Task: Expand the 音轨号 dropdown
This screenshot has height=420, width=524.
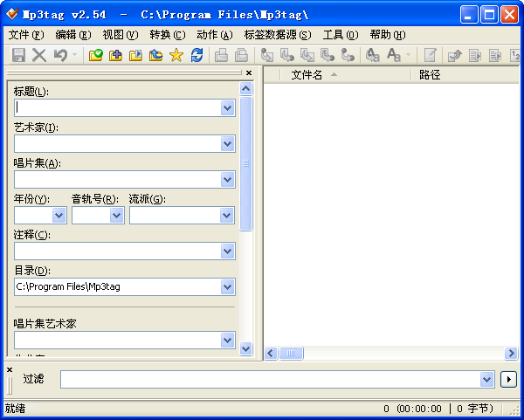Action: pos(117,215)
